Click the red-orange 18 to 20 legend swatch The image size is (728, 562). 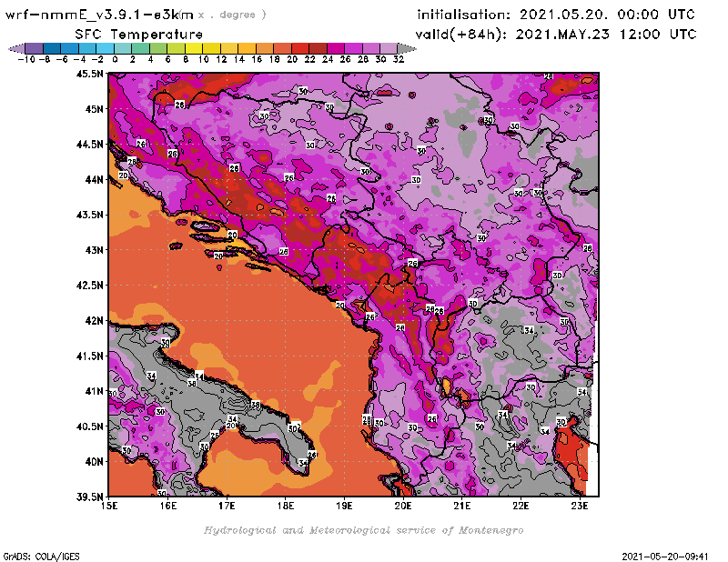[282, 48]
